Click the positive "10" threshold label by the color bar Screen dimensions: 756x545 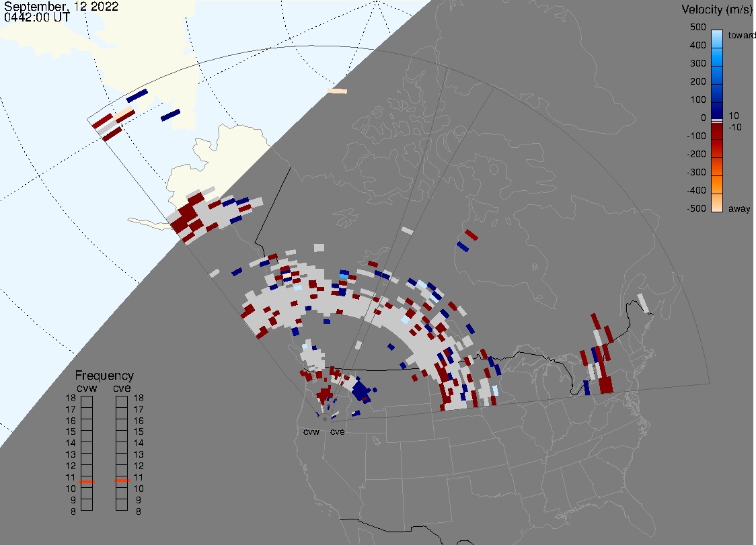click(733, 116)
